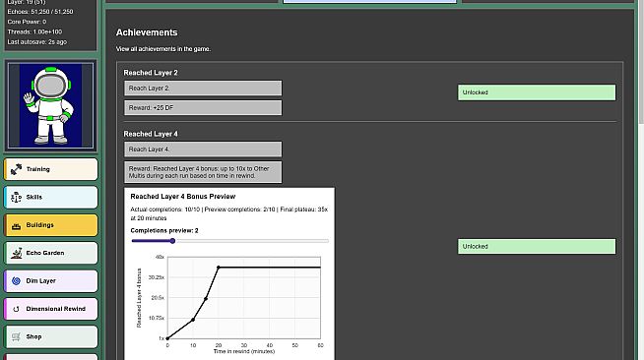Click 'View all achievements in the game.' text
Screen dimensions: 644x360
point(163,49)
